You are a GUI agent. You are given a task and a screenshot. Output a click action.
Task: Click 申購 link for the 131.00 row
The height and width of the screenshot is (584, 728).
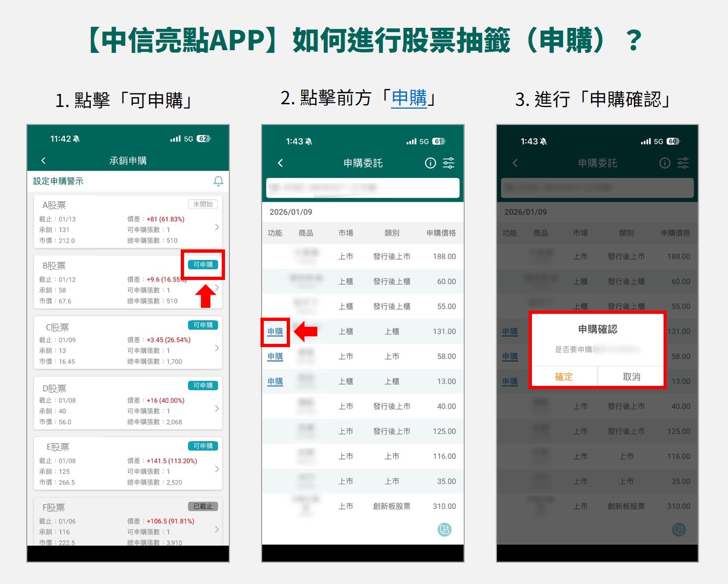pyautogui.click(x=275, y=332)
